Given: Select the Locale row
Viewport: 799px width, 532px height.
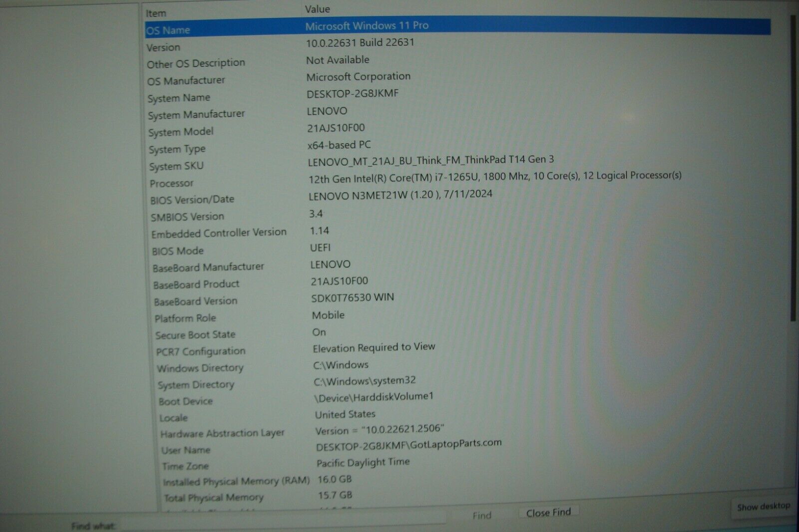Looking at the screenshot, I should [173, 418].
